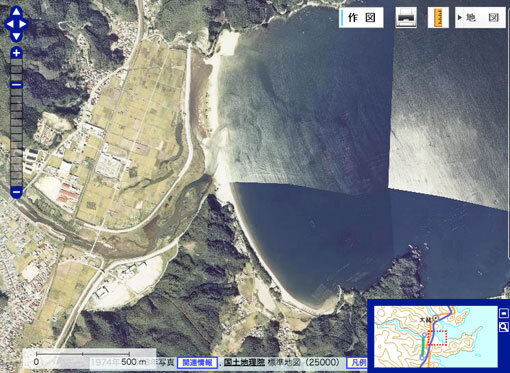510x373 pixels.
Task: Click the magnifier icon beside the overview map
Action: click(x=504, y=327)
